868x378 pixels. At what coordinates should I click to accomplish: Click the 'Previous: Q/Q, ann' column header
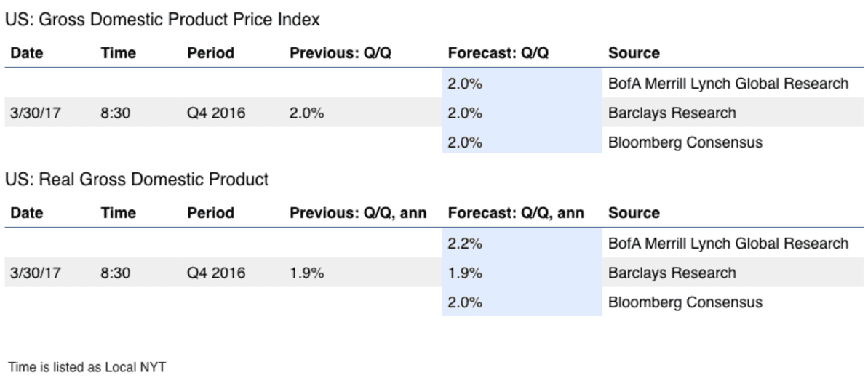(358, 213)
